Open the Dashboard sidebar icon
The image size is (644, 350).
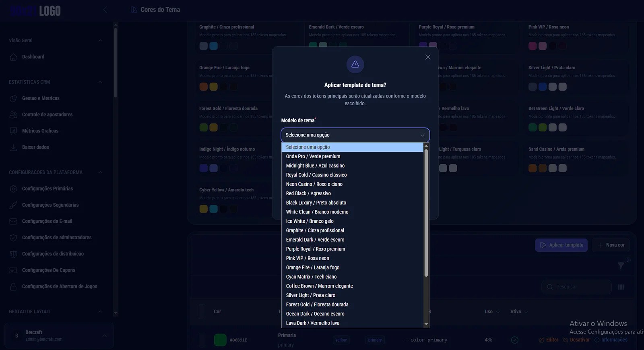pyautogui.click(x=13, y=57)
